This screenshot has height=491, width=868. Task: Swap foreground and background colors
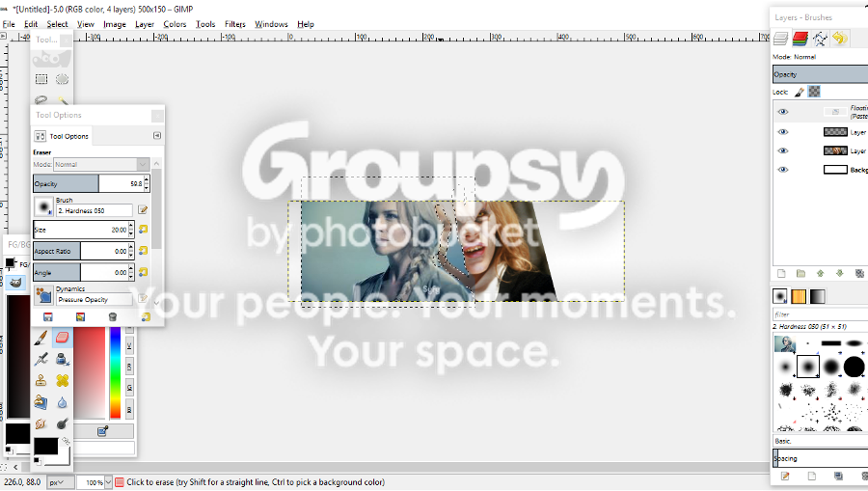click(66, 441)
